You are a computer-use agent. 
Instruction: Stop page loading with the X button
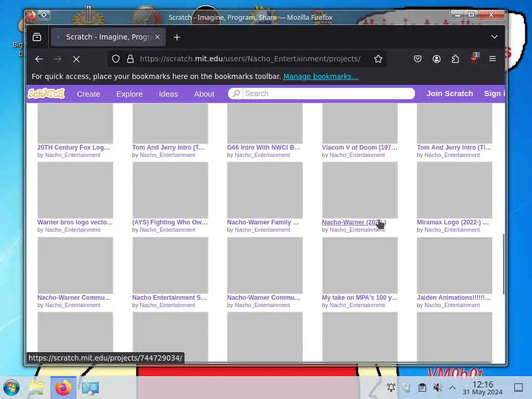tap(76, 59)
